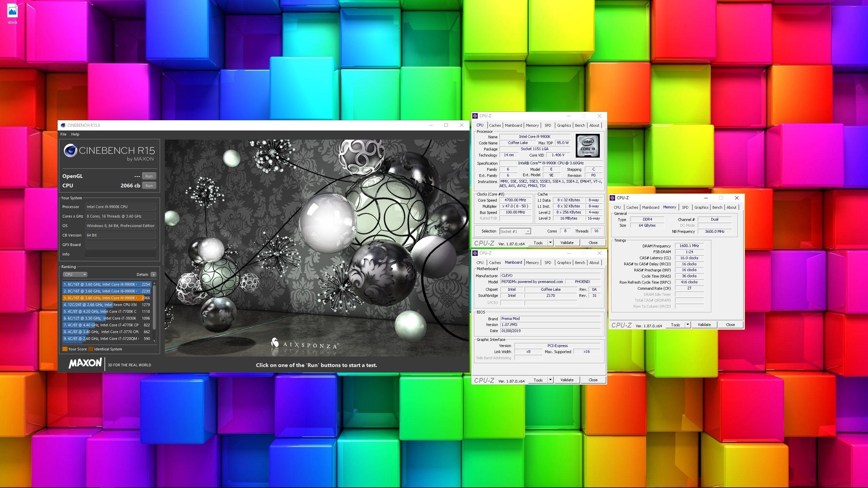Image resolution: width=868 pixels, height=488 pixels.
Task: Click the CPU-Z icon in the Mainboard window title bar
Action: pyautogui.click(x=475, y=253)
